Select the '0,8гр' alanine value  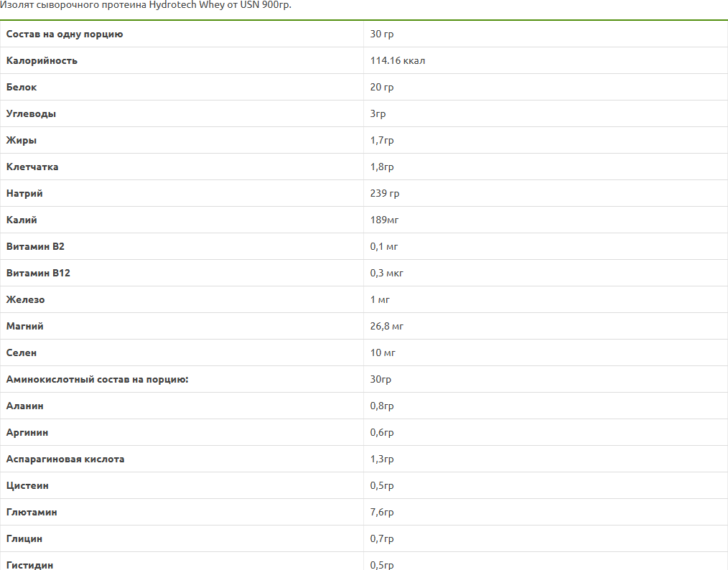(382, 406)
